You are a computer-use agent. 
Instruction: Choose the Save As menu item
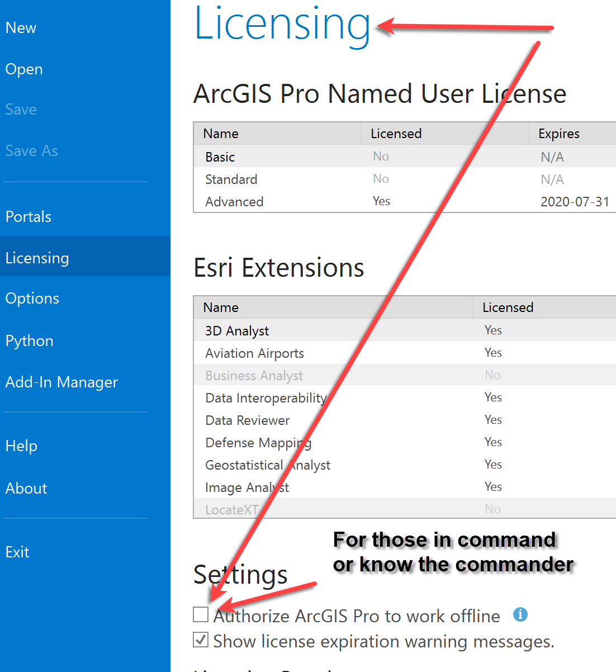tap(31, 150)
